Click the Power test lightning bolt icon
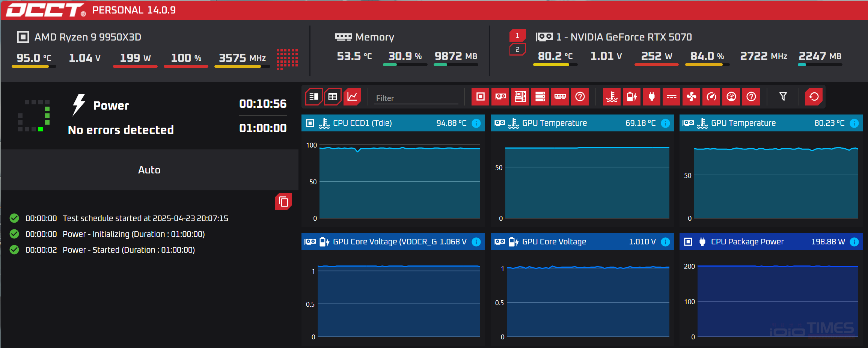Viewport: 868px width, 348px height. pyautogui.click(x=79, y=105)
